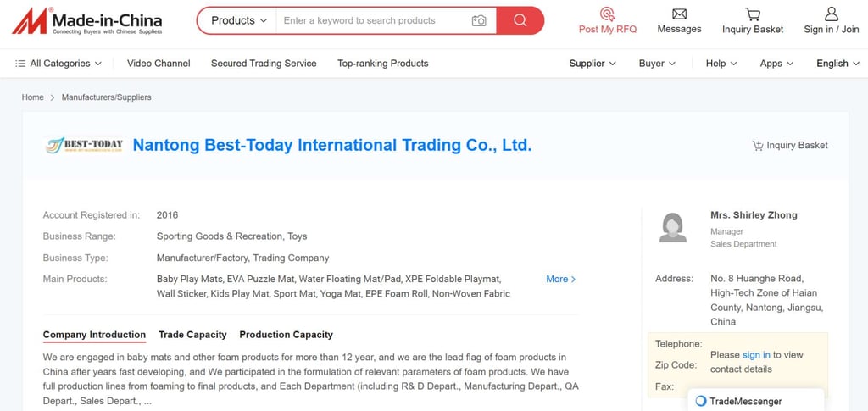Viewport: 868px width, 411px height.
Task: Expand the Buyer dropdown menu
Action: (x=657, y=64)
